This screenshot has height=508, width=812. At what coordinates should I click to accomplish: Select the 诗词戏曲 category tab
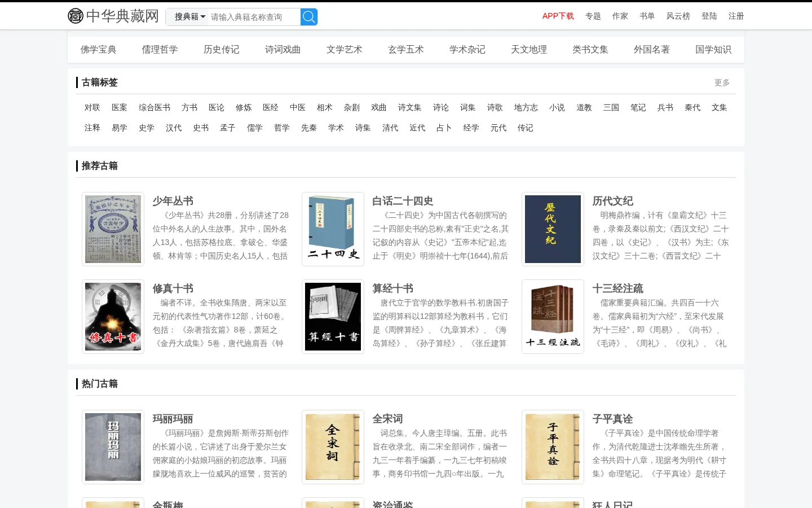(x=283, y=50)
